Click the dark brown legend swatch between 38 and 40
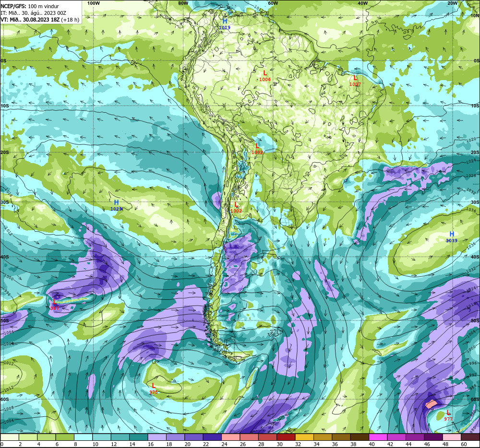The width and height of the screenshot is (480, 448). click(360, 437)
